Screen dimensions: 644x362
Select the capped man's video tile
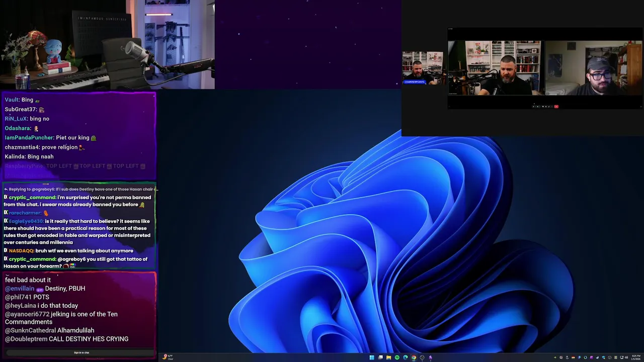pyautogui.click(x=594, y=68)
